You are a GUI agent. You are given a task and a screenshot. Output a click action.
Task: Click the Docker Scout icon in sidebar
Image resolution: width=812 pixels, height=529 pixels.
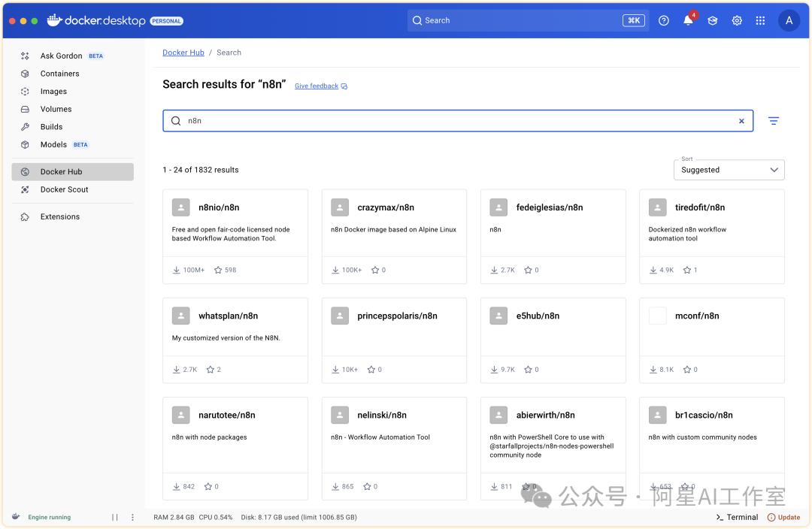[25, 190]
